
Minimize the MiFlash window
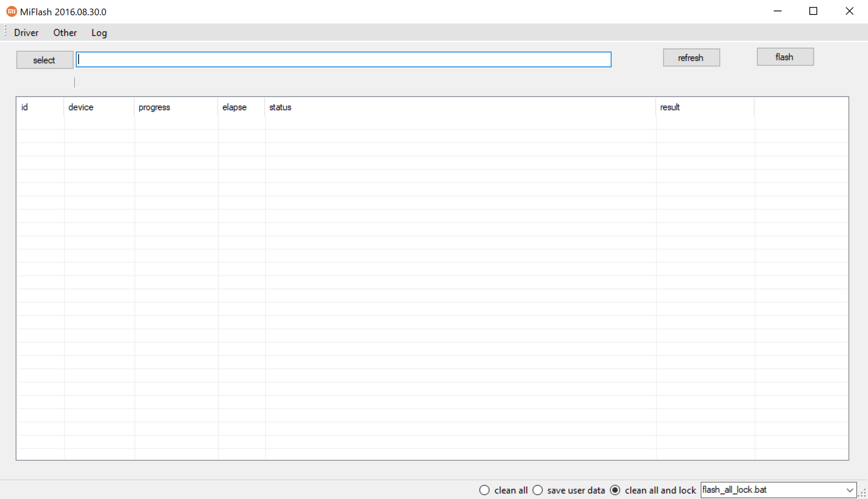(x=778, y=11)
